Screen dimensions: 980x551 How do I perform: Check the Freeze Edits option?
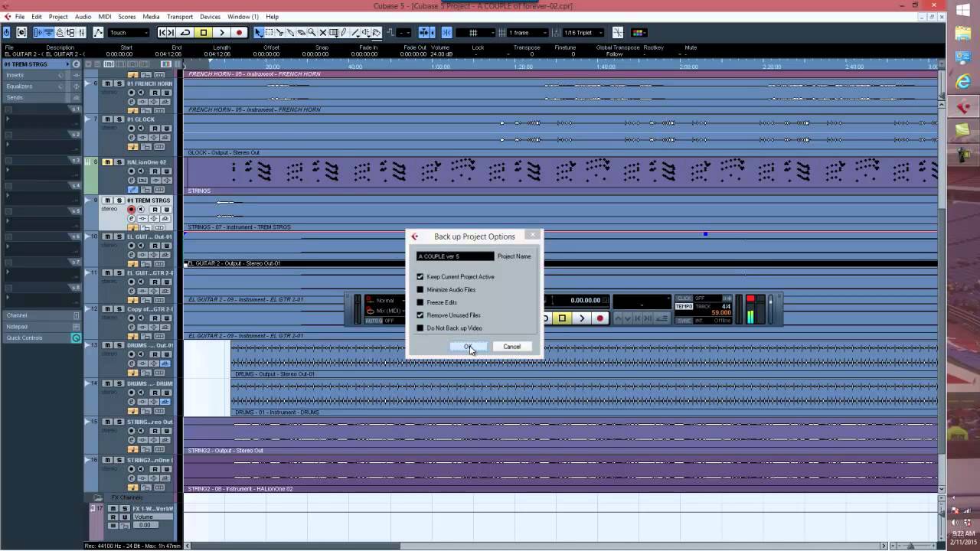(420, 302)
